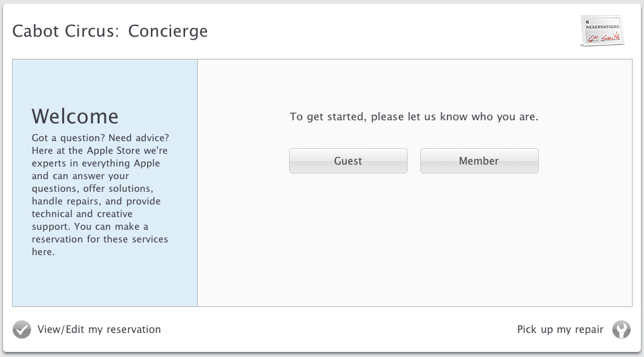The height and width of the screenshot is (357, 644).
Task: Click "technical and creative" in the welcome paragraph
Action: pos(82,214)
